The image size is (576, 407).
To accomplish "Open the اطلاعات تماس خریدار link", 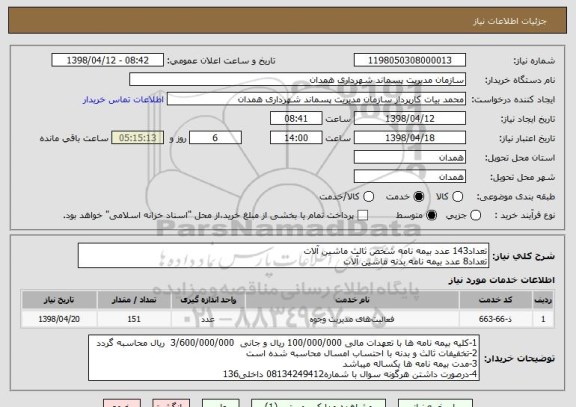I will click(123, 100).
